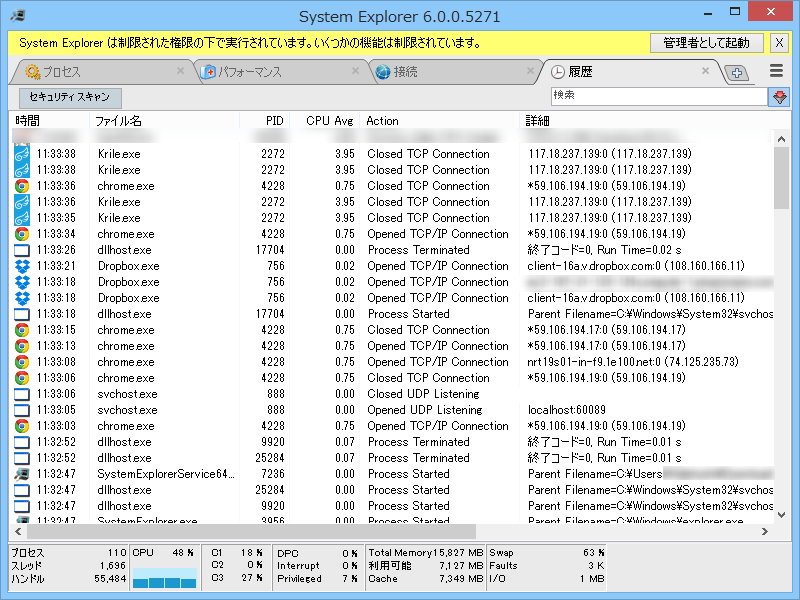
Task: Sort by ファイル名 column header
Action: pyautogui.click(x=164, y=121)
